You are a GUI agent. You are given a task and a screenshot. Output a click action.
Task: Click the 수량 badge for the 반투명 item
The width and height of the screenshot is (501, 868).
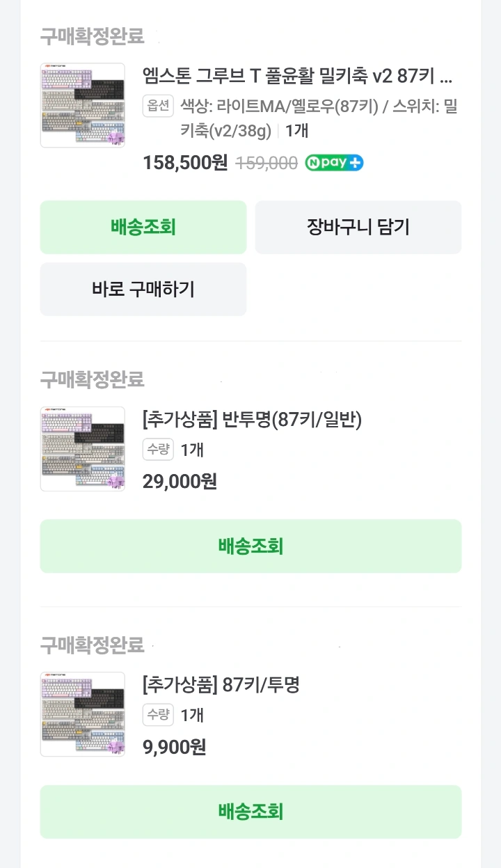click(158, 450)
